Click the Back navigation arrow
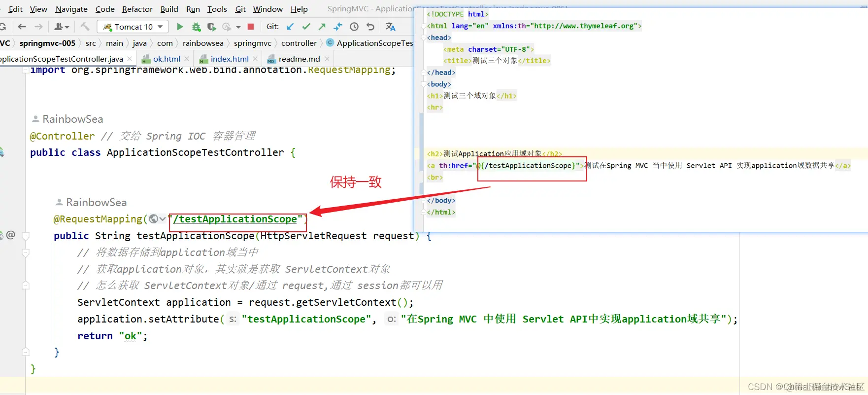The height and width of the screenshot is (395, 868). click(x=22, y=27)
